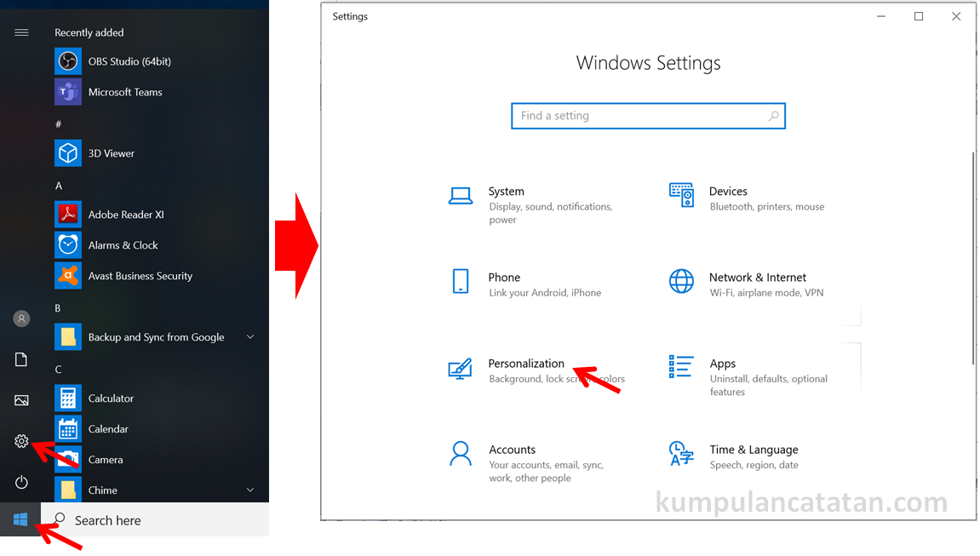Click the Personalization paintbrush icon
Screen dimensions: 980x556
tap(461, 369)
